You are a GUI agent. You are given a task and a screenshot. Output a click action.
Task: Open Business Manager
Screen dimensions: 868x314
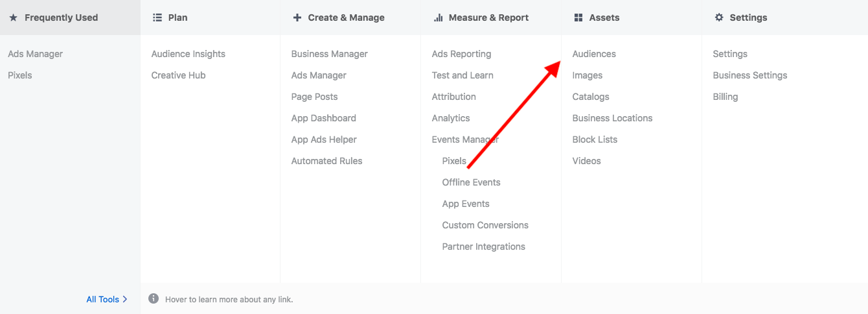(x=330, y=54)
